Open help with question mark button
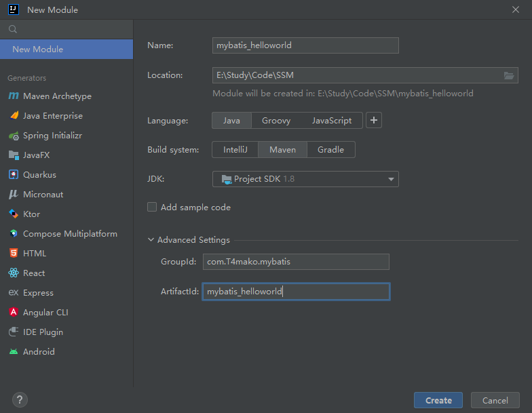This screenshot has width=532, height=413. (x=20, y=400)
